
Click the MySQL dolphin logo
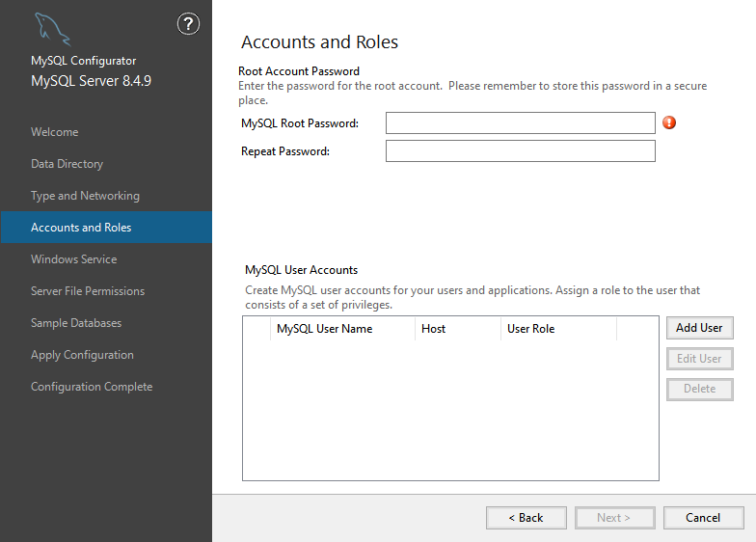coord(52,30)
